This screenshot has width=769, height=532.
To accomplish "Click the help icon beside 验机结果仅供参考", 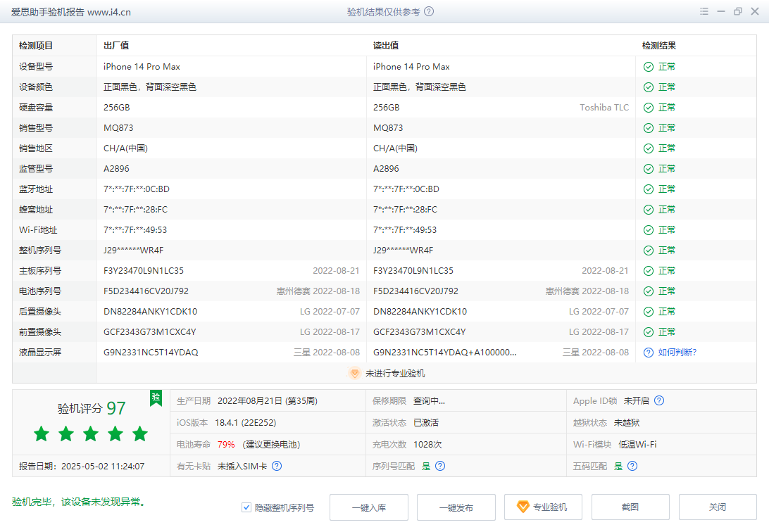I will click(429, 11).
